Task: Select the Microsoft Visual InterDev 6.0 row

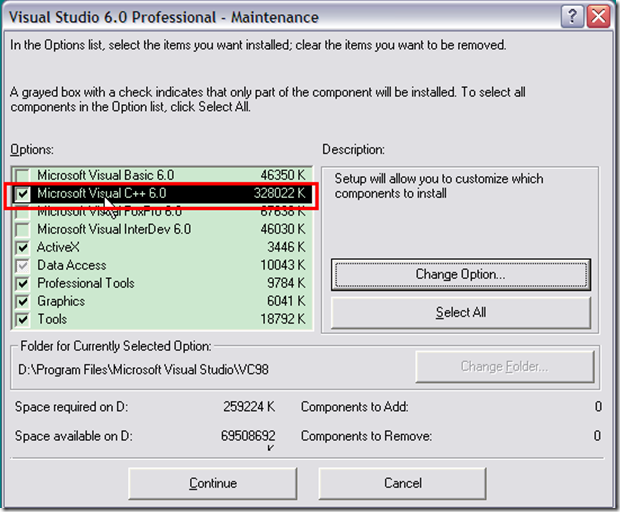Action: coord(162,229)
